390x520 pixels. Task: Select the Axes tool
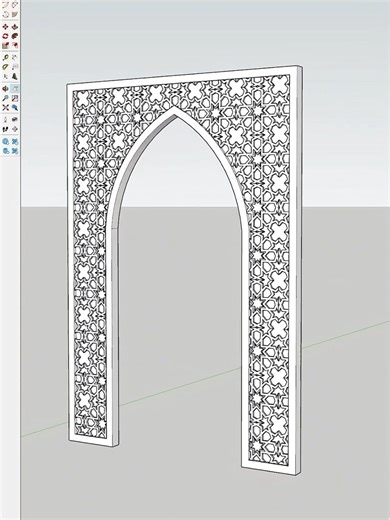click(x=5, y=76)
